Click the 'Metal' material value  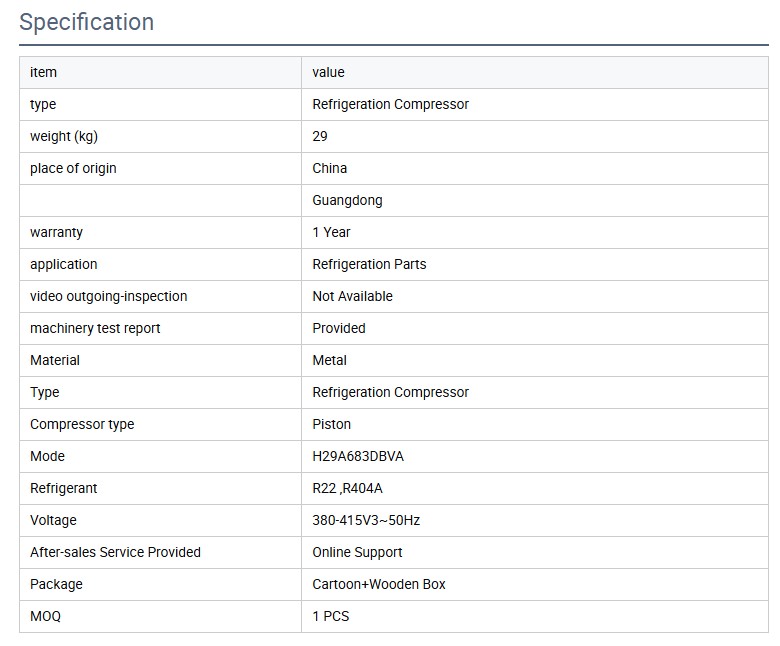[x=330, y=360]
